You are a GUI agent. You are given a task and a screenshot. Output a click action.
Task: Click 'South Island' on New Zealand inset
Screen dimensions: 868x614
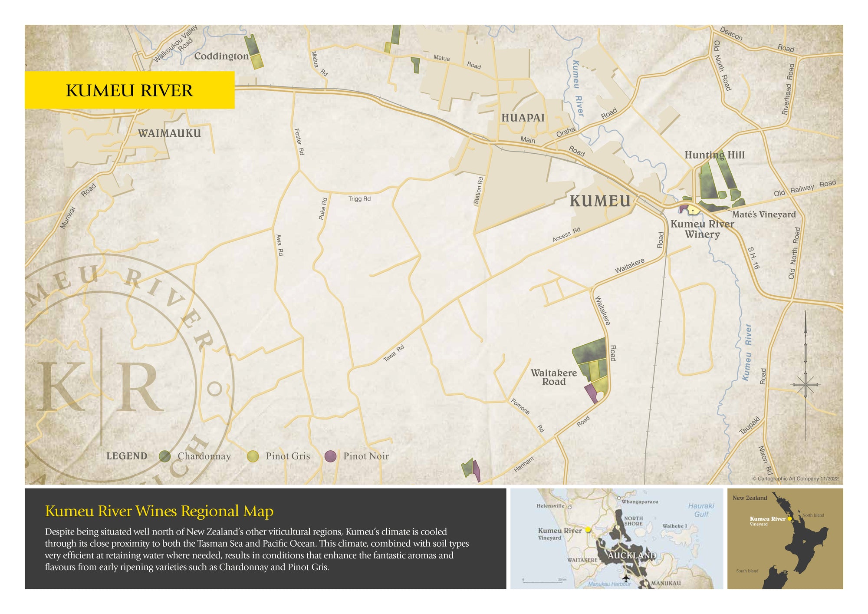(747, 571)
